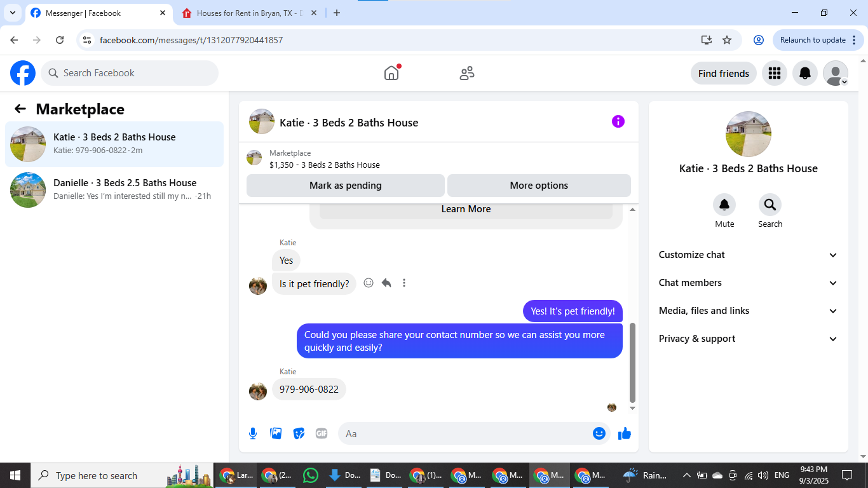Click the Facebook logo icon
Screen dimensions: 868x488
(x=23, y=73)
